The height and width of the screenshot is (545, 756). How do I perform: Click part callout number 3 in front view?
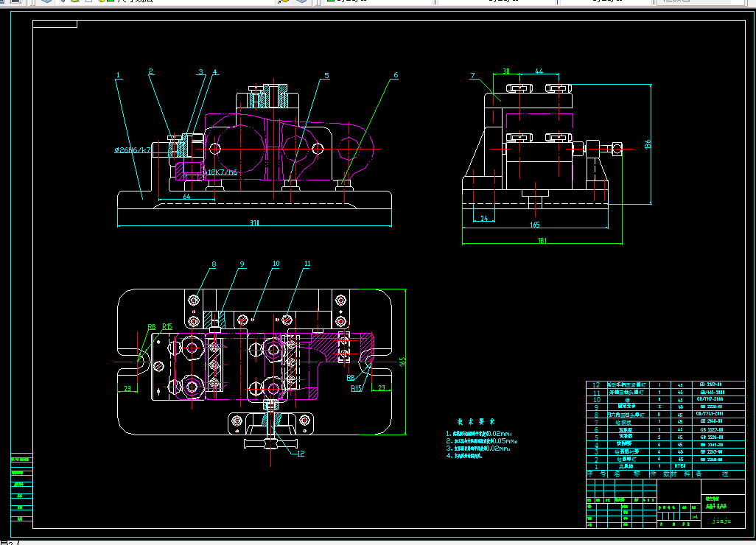click(x=200, y=71)
